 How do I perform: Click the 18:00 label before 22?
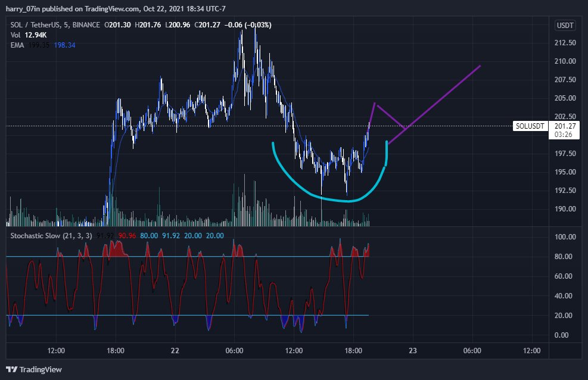click(115, 351)
